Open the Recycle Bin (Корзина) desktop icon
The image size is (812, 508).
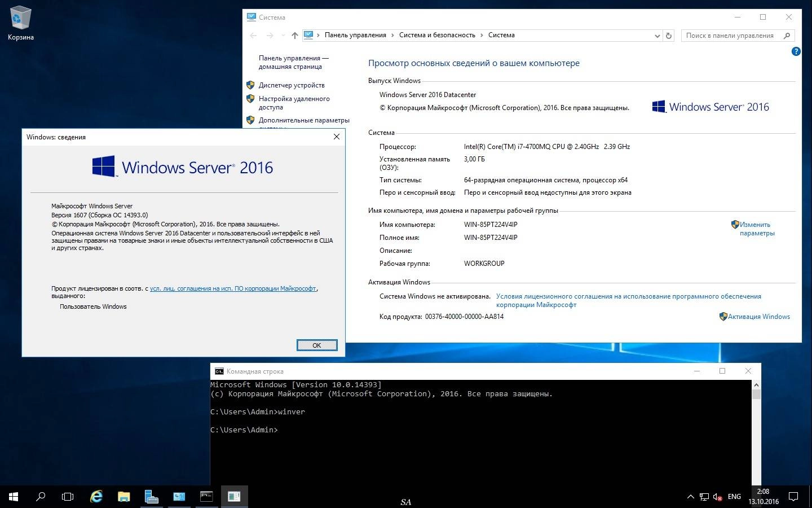21,23
